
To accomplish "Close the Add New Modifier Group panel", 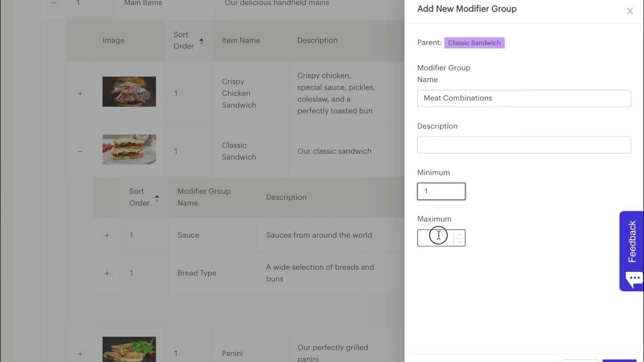I will point(629,11).
